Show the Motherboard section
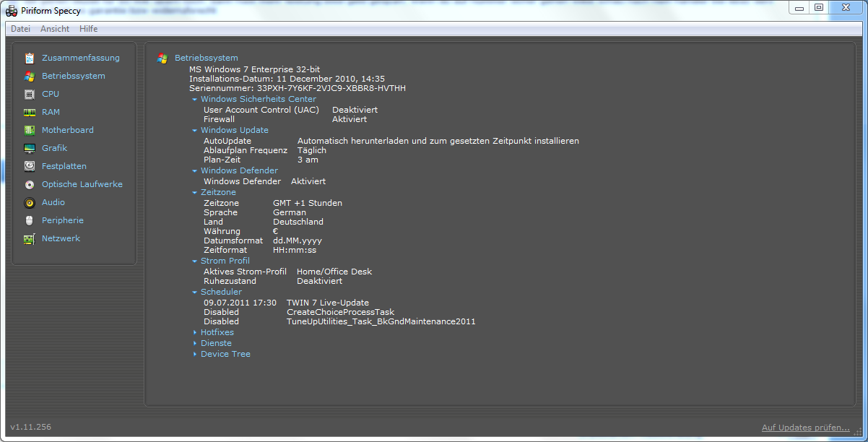 (68, 130)
